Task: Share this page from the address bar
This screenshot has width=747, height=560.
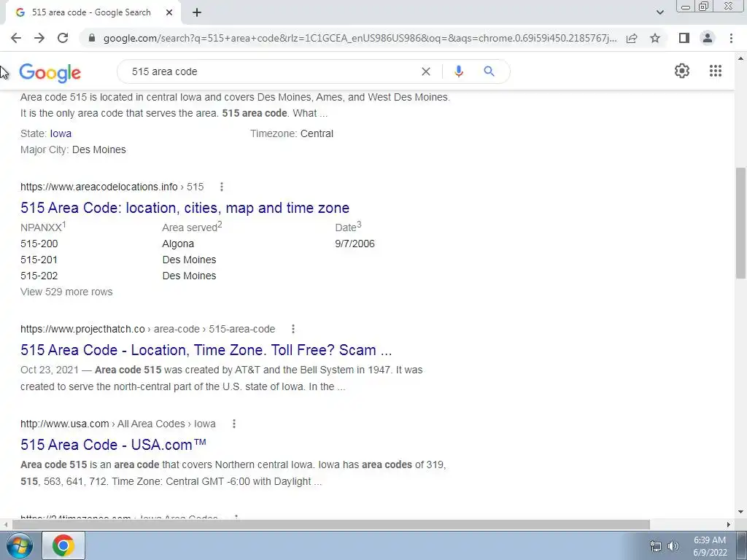Action: click(x=632, y=38)
